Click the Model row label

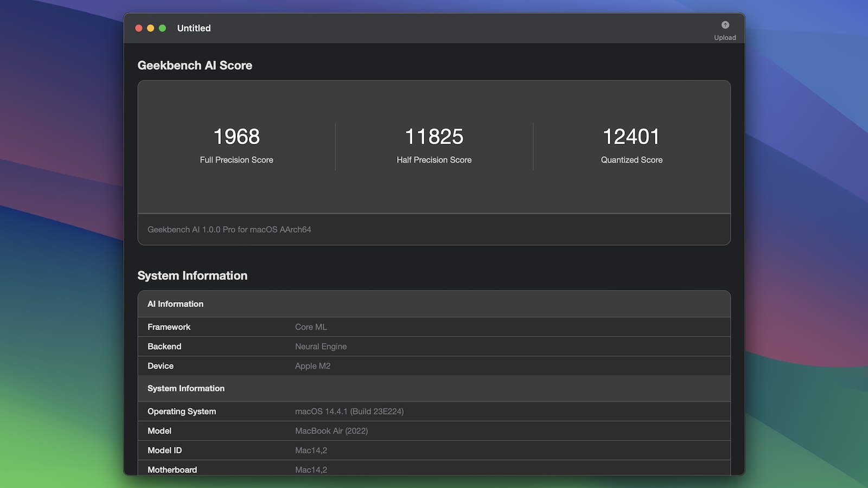click(x=159, y=431)
